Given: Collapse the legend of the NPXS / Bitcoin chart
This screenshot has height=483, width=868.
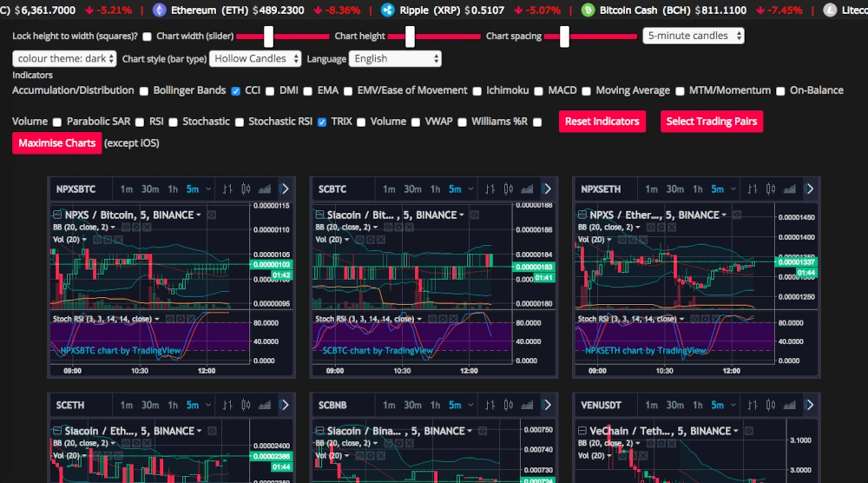Looking at the screenshot, I should 57,215.
